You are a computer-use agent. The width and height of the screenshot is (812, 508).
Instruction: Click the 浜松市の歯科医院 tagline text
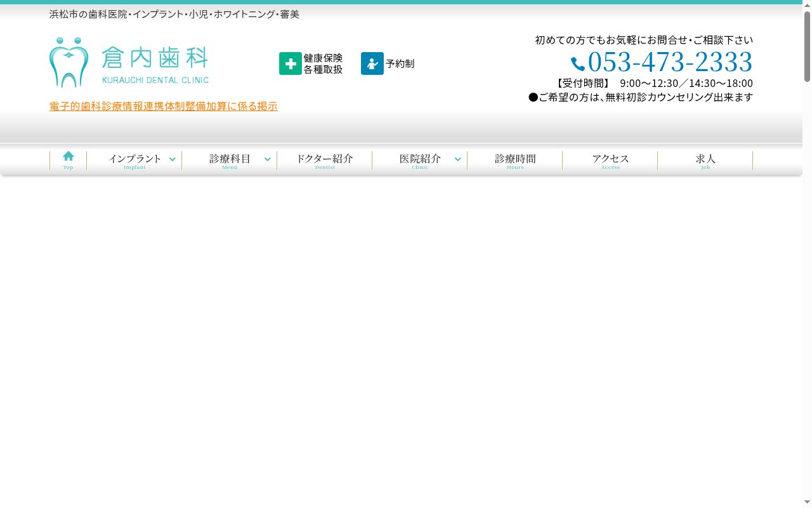[x=174, y=14]
